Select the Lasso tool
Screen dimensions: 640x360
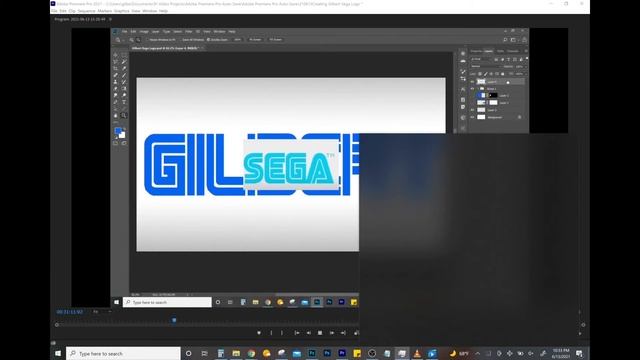(x=115, y=62)
